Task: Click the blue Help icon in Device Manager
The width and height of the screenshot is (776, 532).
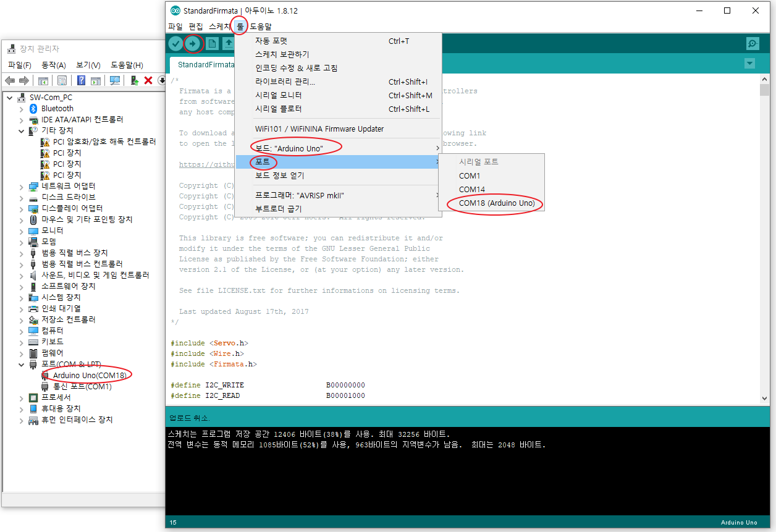Action: pos(81,80)
